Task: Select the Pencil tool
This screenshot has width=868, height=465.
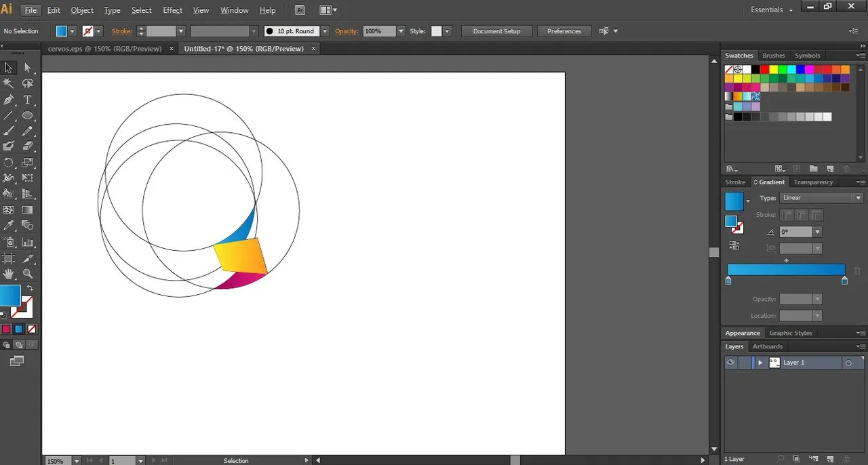Action: 28,131
